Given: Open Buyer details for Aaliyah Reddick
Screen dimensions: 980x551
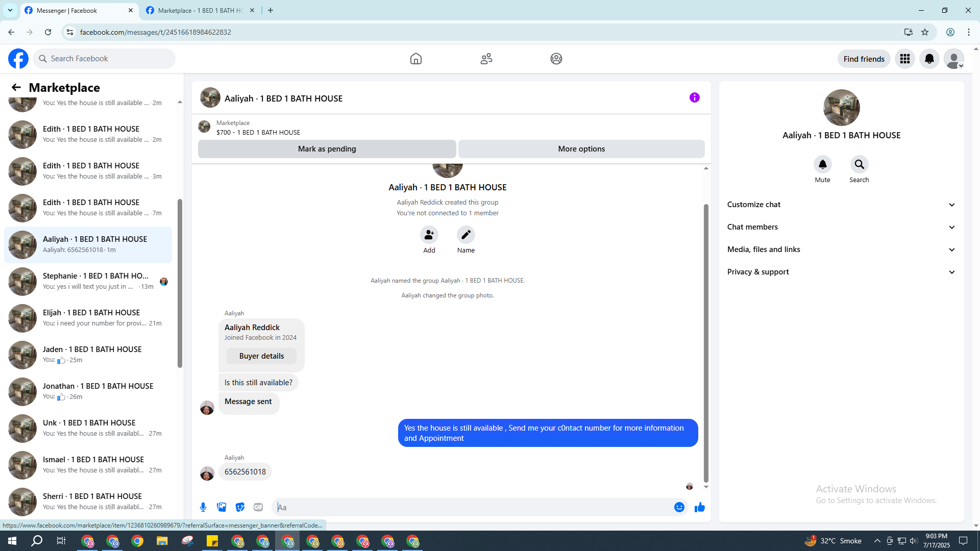Looking at the screenshot, I should (261, 356).
